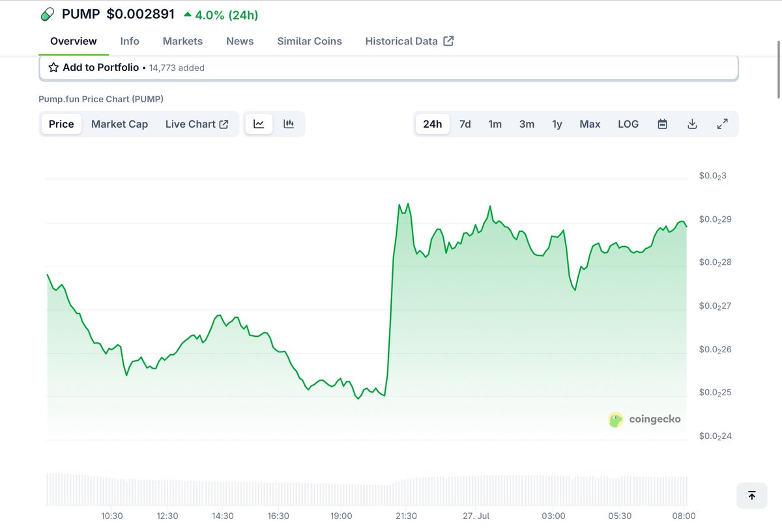Click the PUMP pill coin icon

pos(48,14)
